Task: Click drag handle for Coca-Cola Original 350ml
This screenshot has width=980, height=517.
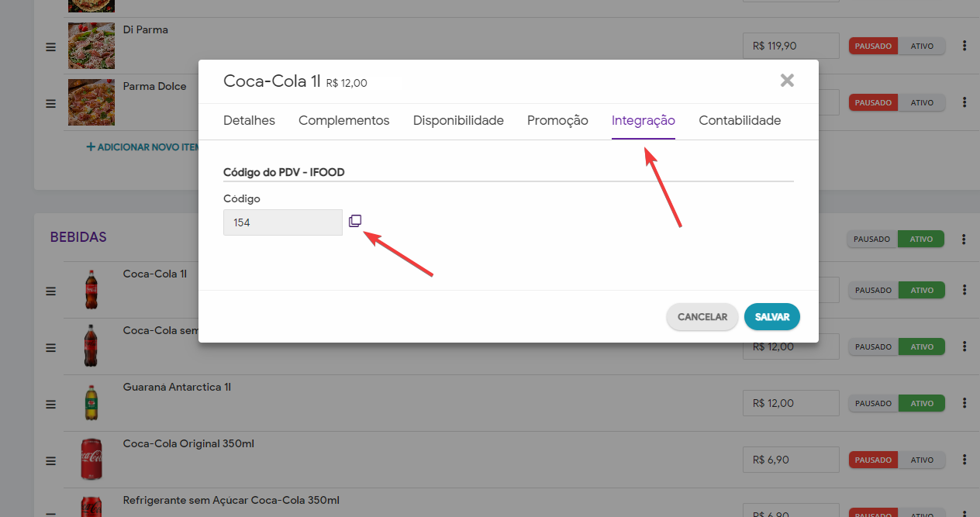Action: coord(50,460)
